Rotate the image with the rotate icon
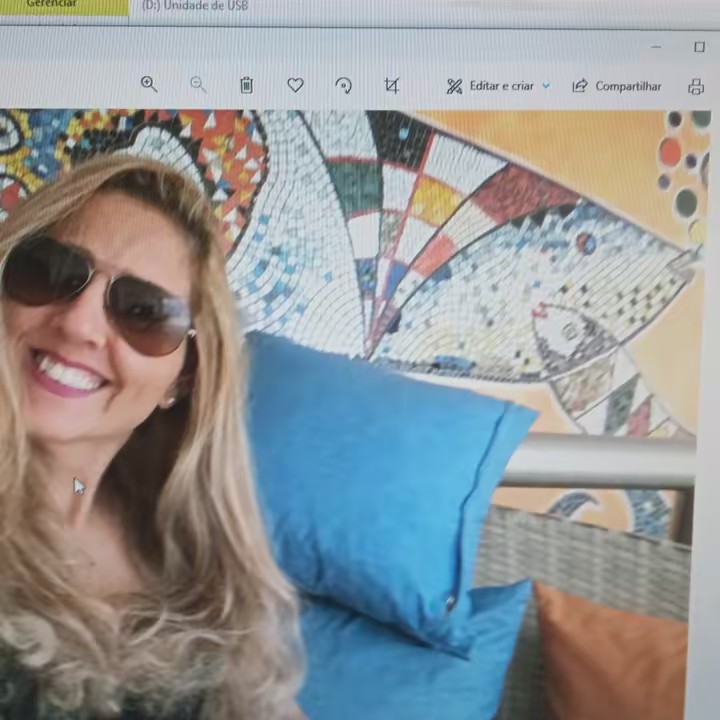The height and width of the screenshot is (720, 720). [343, 86]
